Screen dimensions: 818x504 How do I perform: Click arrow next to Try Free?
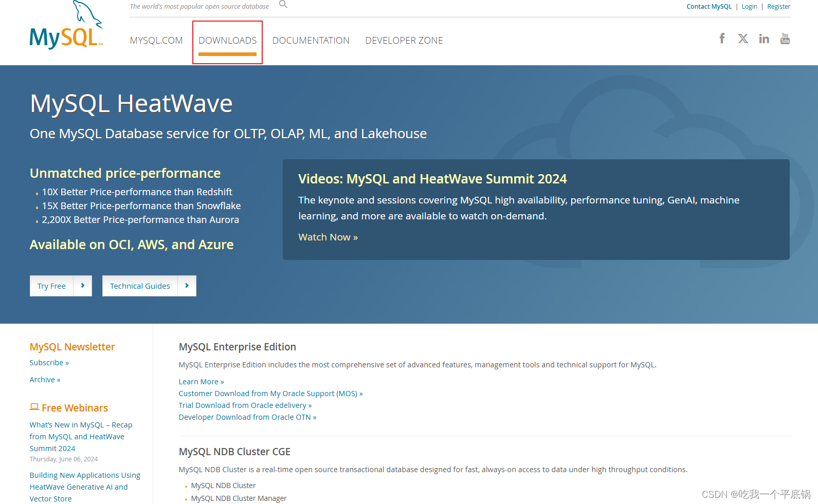coord(83,286)
